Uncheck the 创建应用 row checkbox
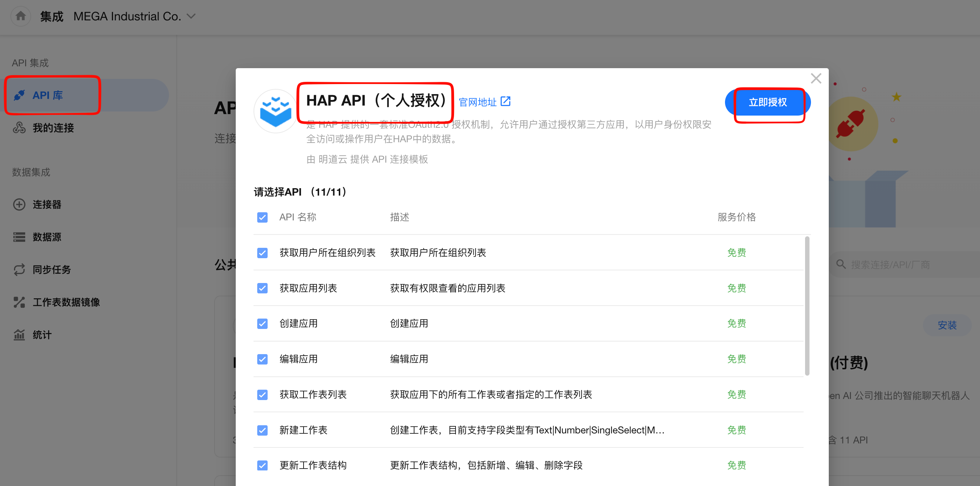 [262, 324]
